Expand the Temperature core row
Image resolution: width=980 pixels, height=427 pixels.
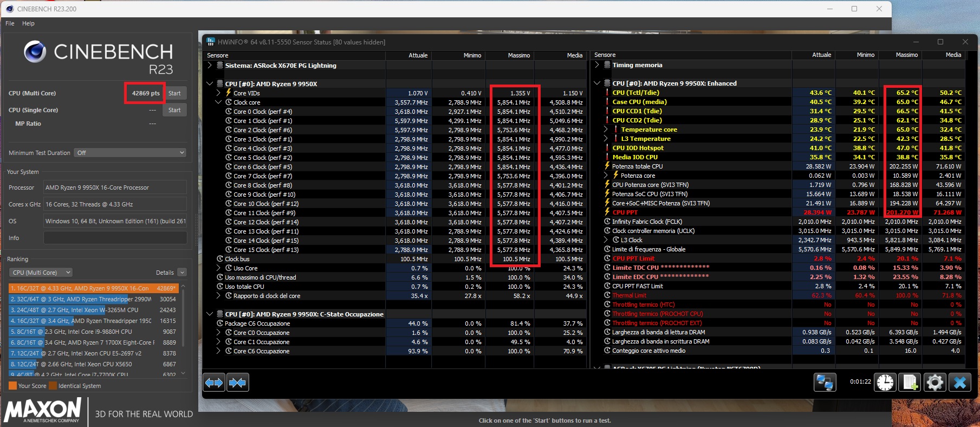pyautogui.click(x=606, y=129)
